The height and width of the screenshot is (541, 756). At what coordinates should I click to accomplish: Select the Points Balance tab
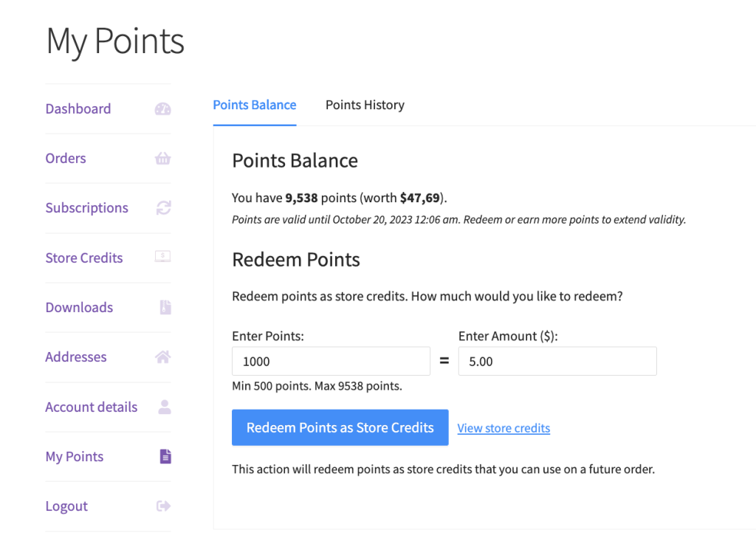(x=255, y=105)
